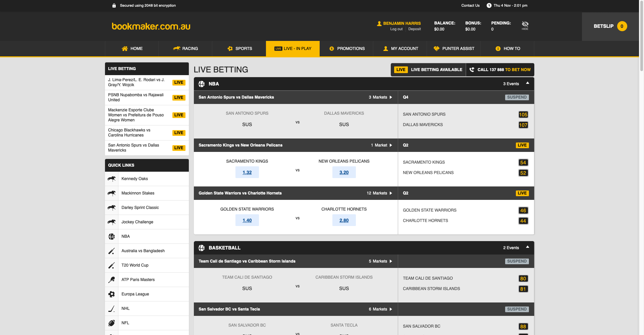Click the basketball icon in NBA header
Image resolution: width=644 pixels, height=335 pixels.
(x=202, y=84)
